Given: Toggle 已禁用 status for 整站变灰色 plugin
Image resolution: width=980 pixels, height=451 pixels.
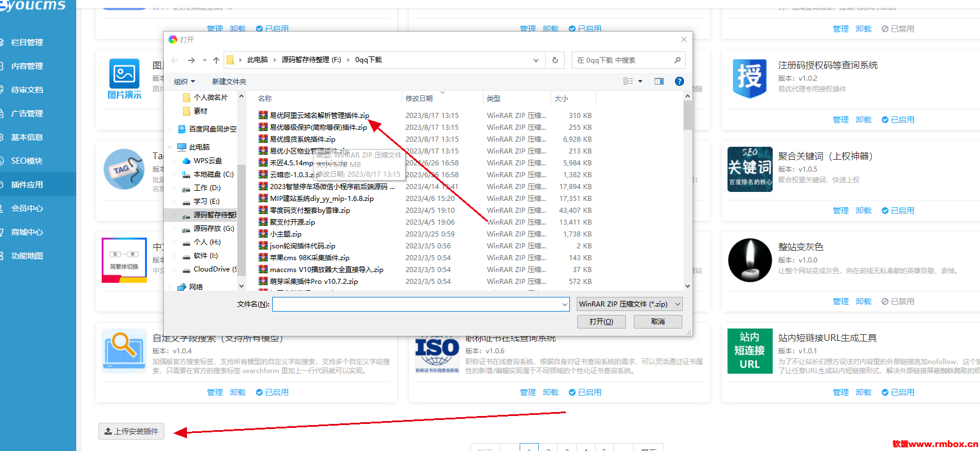Looking at the screenshot, I should tap(898, 301).
